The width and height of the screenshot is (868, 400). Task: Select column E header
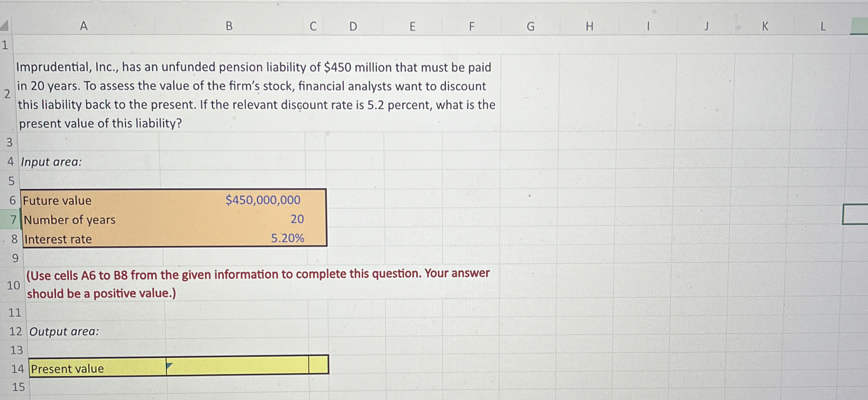(412, 26)
